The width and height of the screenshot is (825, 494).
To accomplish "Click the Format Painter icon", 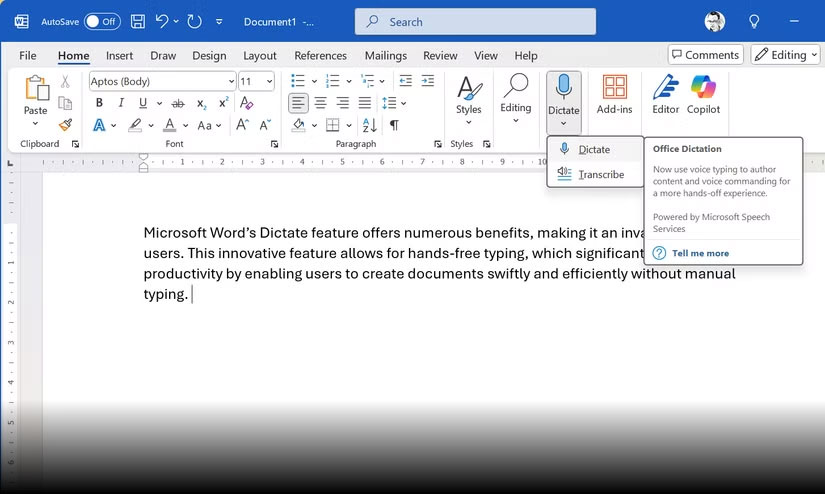I will pyautogui.click(x=65, y=125).
